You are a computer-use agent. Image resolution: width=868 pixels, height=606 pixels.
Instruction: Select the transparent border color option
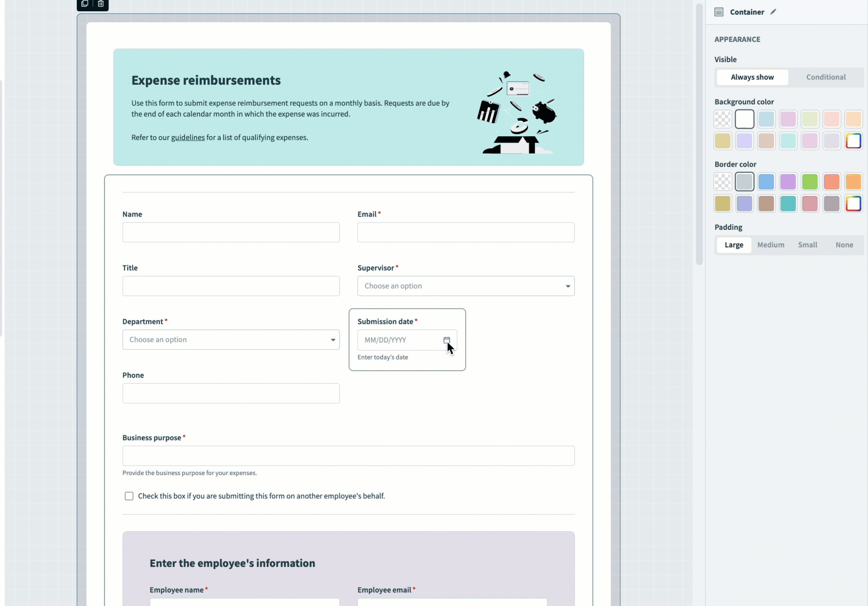[x=722, y=181]
